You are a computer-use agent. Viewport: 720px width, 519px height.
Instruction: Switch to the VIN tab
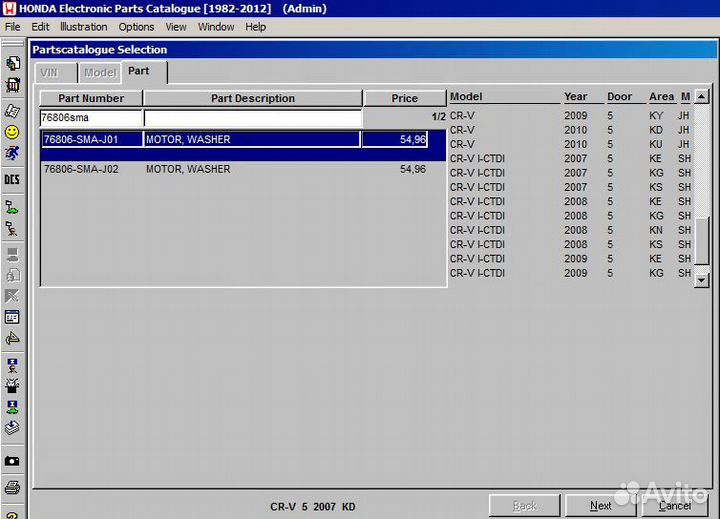click(48, 72)
